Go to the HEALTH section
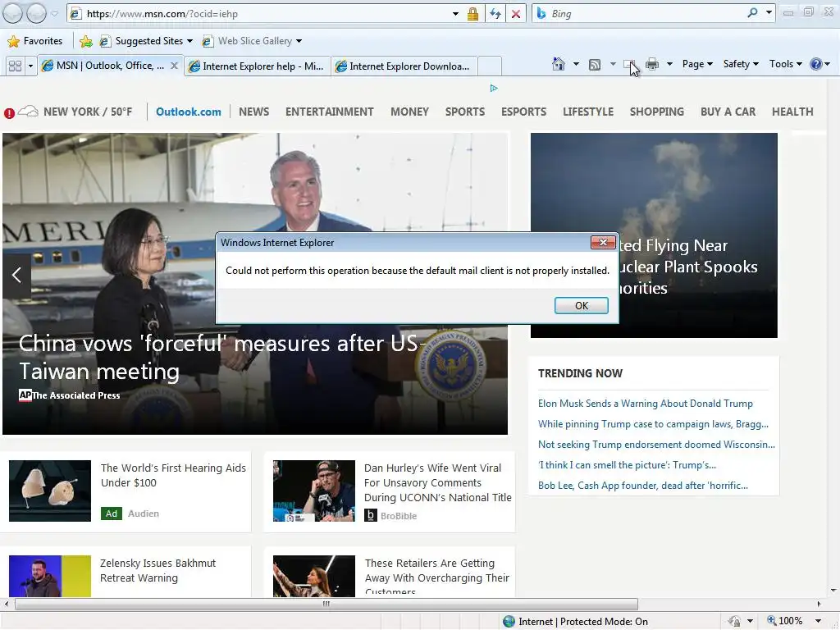This screenshot has width=840, height=630. (792, 112)
